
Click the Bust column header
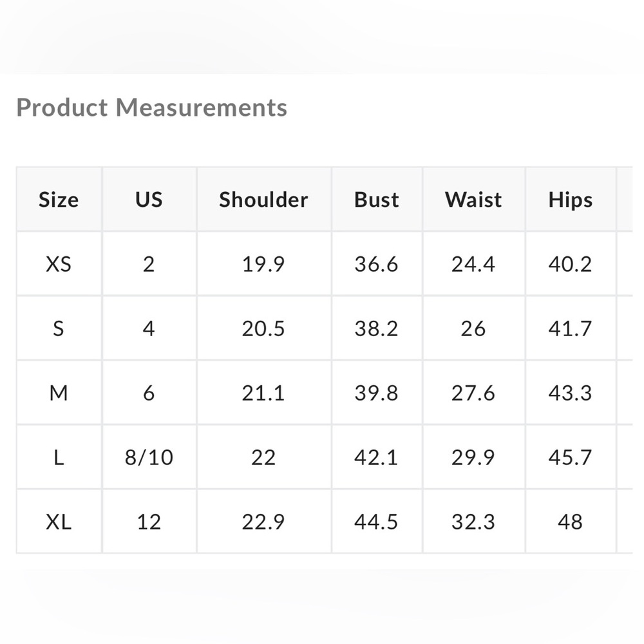tap(377, 200)
